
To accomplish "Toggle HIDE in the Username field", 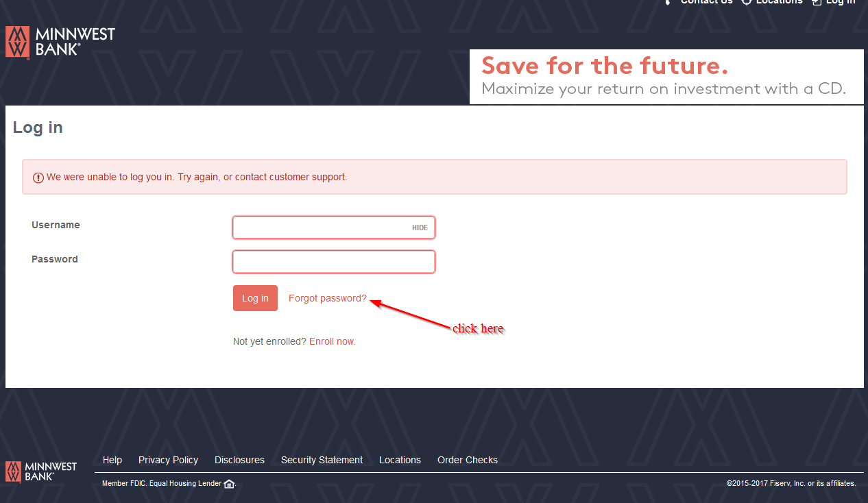I will pos(420,228).
